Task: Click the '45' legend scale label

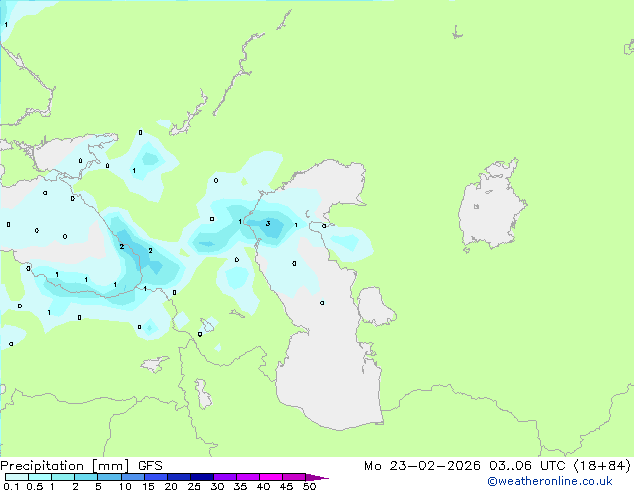Action: (x=286, y=486)
